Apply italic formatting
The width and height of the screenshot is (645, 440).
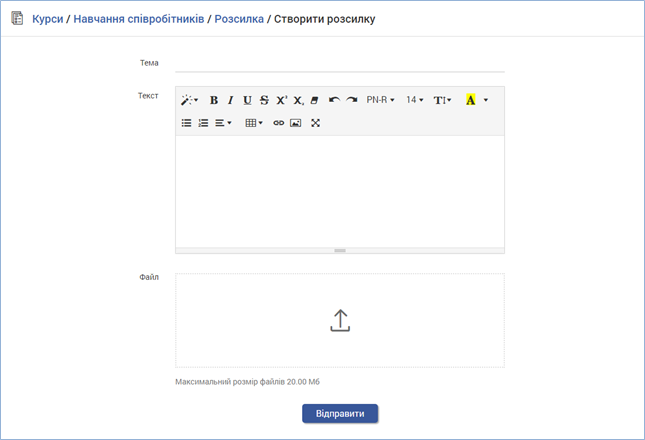(x=230, y=100)
